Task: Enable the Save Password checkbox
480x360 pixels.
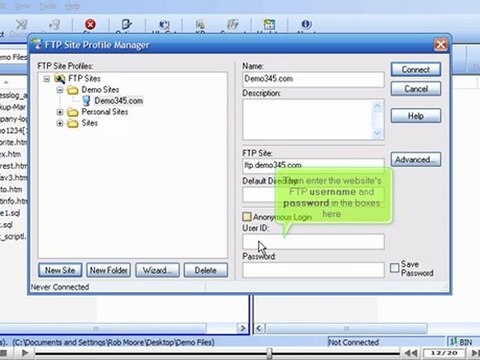Action: click(394, 268)
